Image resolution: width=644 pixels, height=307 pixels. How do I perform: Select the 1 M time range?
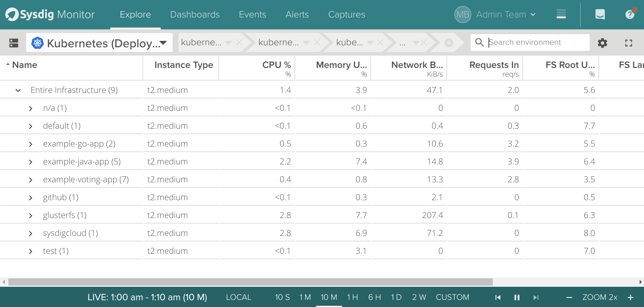(x=305, y=297)
